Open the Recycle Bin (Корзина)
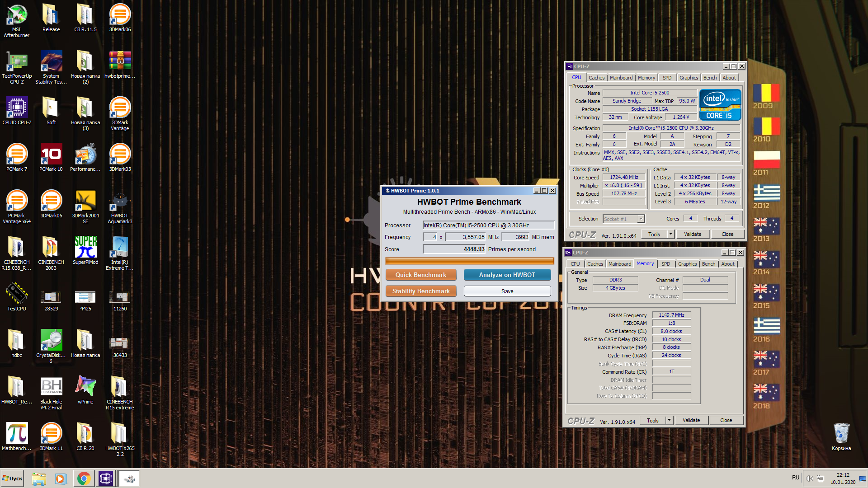This screenshot has height=488, width=868. pyautogui.click(x=841, y=436)
